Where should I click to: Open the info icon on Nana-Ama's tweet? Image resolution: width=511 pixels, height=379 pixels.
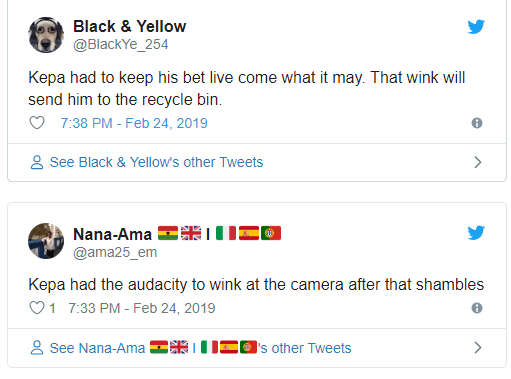click(477, 308)
